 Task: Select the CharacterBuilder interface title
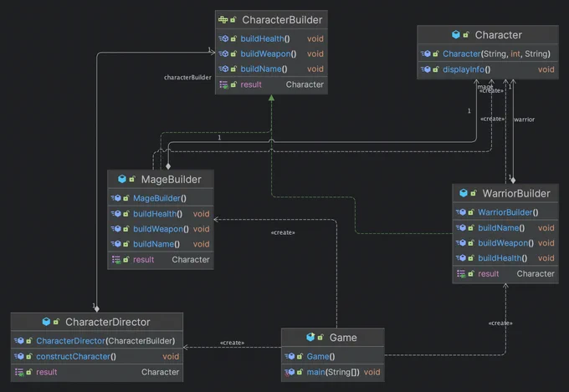[282, 20]
